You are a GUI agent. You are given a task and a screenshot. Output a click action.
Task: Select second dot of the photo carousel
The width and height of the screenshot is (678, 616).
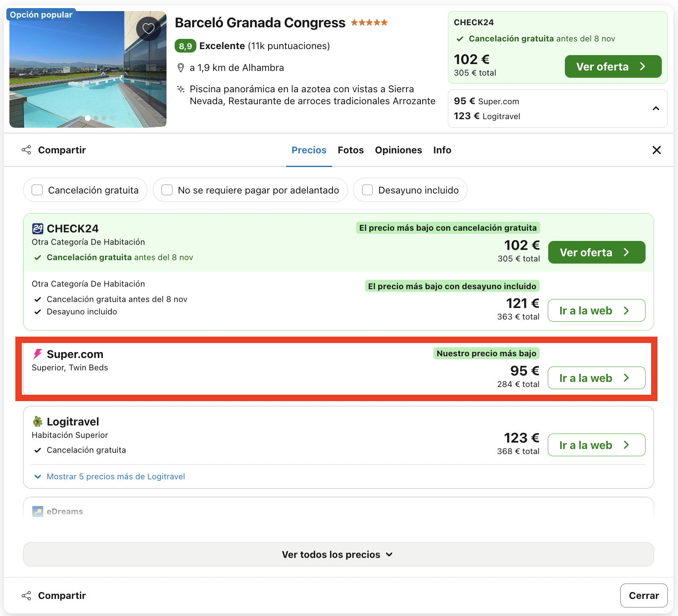(96, 118)
